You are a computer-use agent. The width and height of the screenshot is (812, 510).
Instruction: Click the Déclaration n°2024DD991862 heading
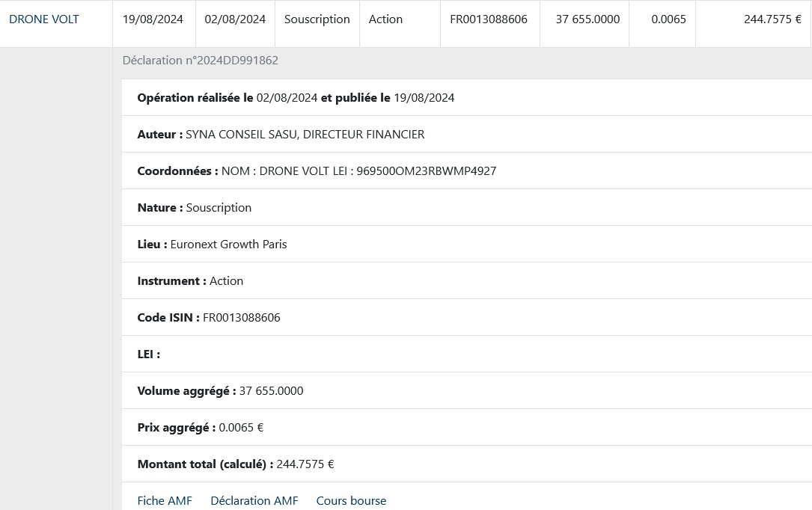click(x=201, y=61)
